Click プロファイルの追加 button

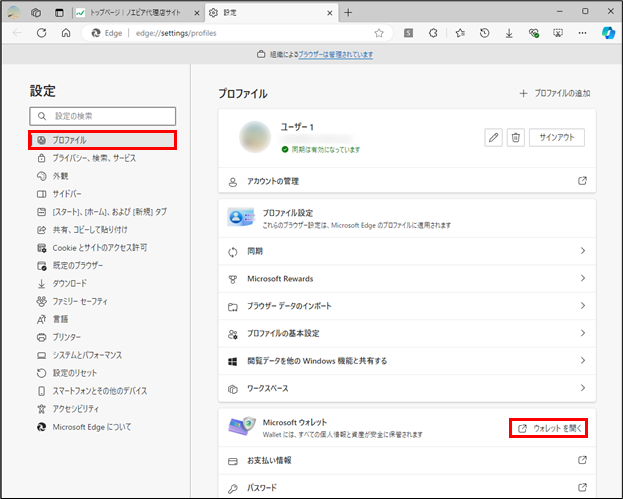click(x=555, y=93)
